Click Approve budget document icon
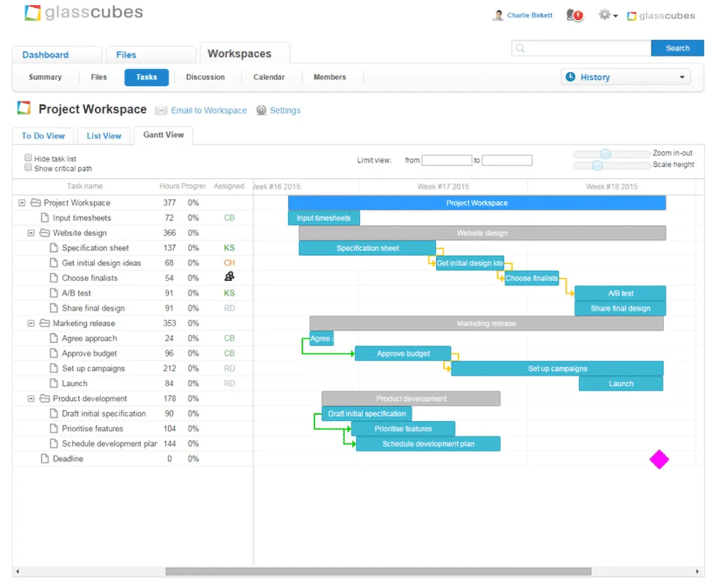This screenshot has height=588, width=718. 53,354
